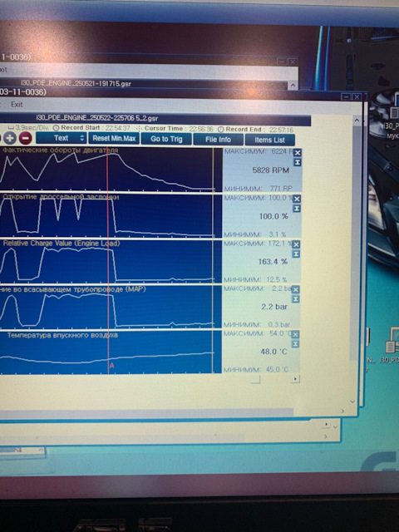The image size is (399, 532).
Task: Click the front window scroll down arrow
Action: click(352, 401)
